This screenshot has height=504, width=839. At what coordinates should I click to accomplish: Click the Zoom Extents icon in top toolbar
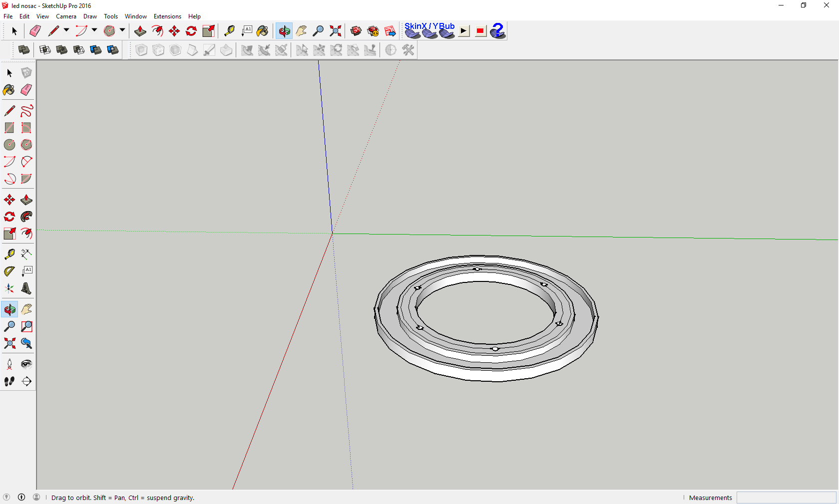point(336,31)
